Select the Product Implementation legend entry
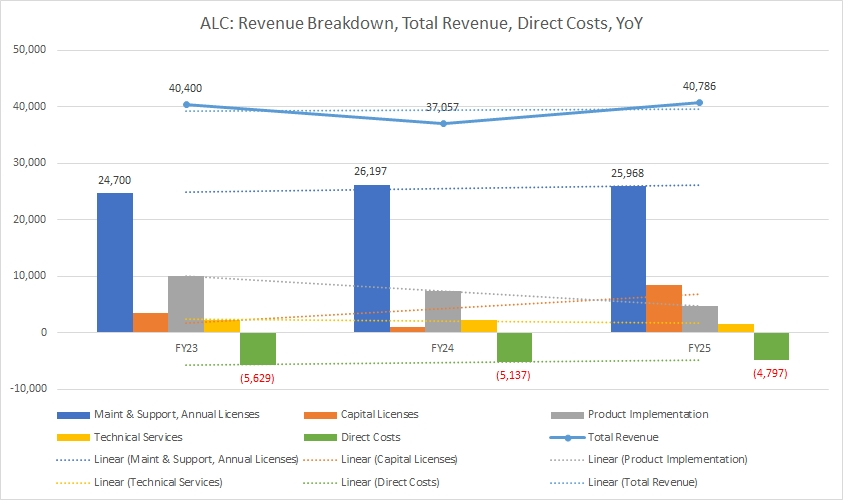Screen dimensions: 843x500 point(650,414)
